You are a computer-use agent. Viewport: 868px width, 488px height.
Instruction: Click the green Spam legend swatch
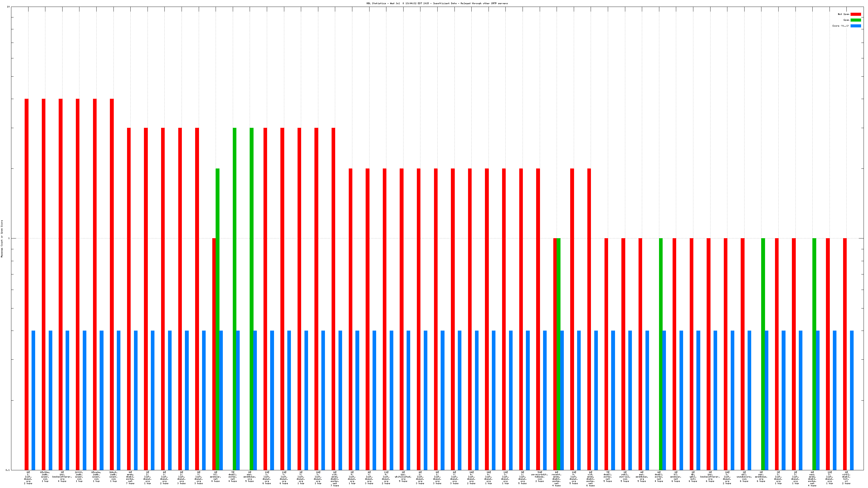(x=856, y=20)
